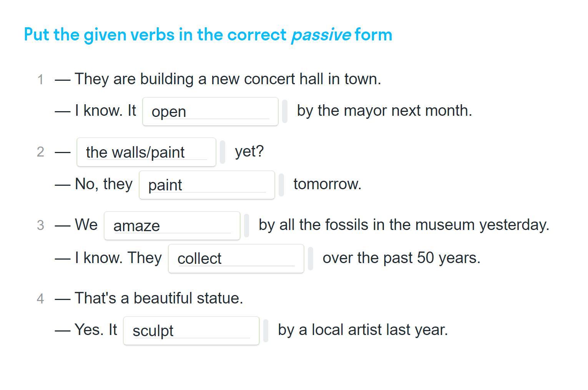Viewport: 588px width, 390px height.
Task: Click text 'by the mayor next month'
Action: 384,111
